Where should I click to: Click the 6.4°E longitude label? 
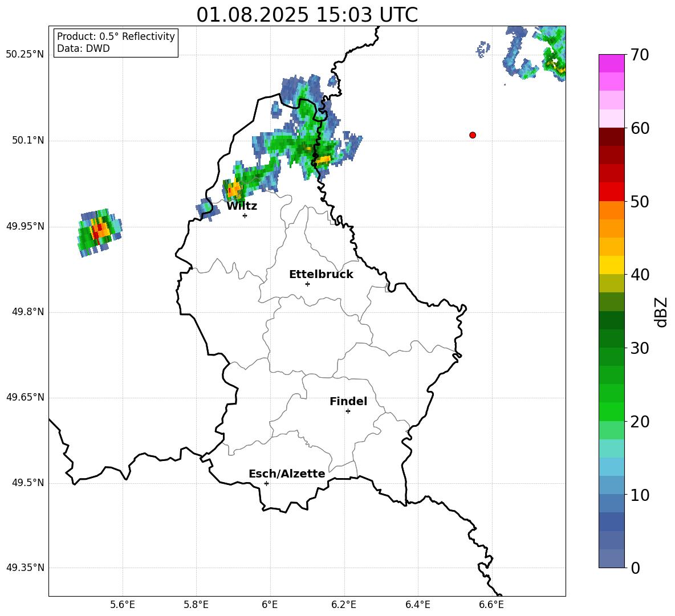pos(417,605)
